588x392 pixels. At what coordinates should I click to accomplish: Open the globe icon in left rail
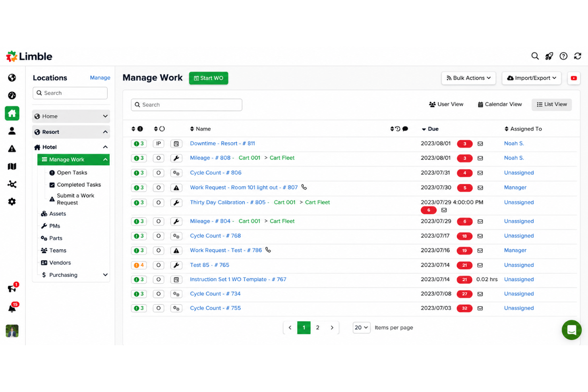(12, 77)
